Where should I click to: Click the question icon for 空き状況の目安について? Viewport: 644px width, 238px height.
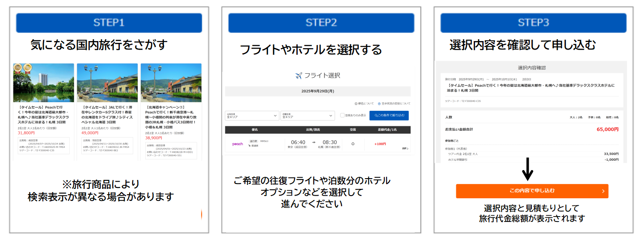(x=379, y=103)
